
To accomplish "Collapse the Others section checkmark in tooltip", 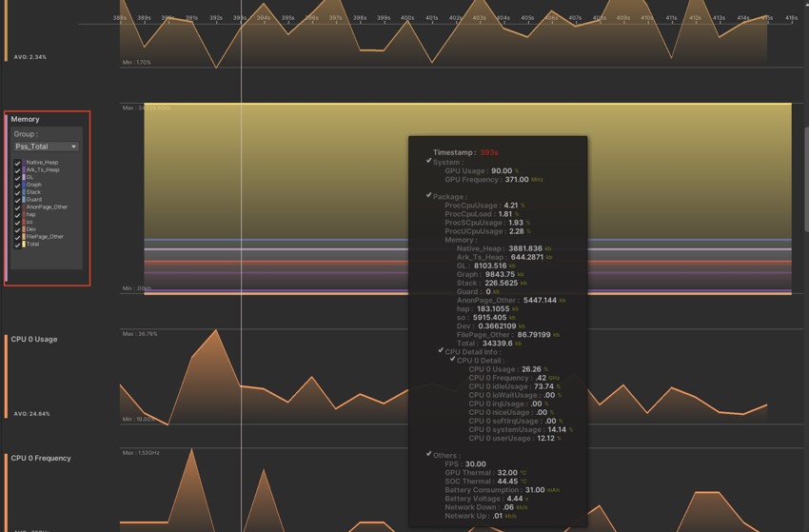I will [428, 454].
